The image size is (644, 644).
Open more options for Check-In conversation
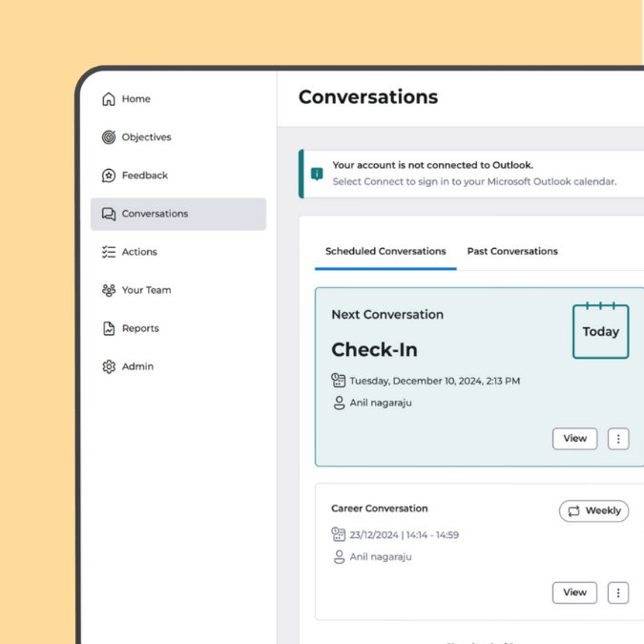(618, 439)
